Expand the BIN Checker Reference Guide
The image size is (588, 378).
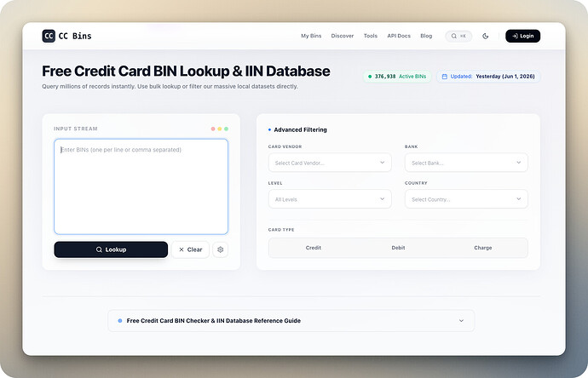coord(291,321)
